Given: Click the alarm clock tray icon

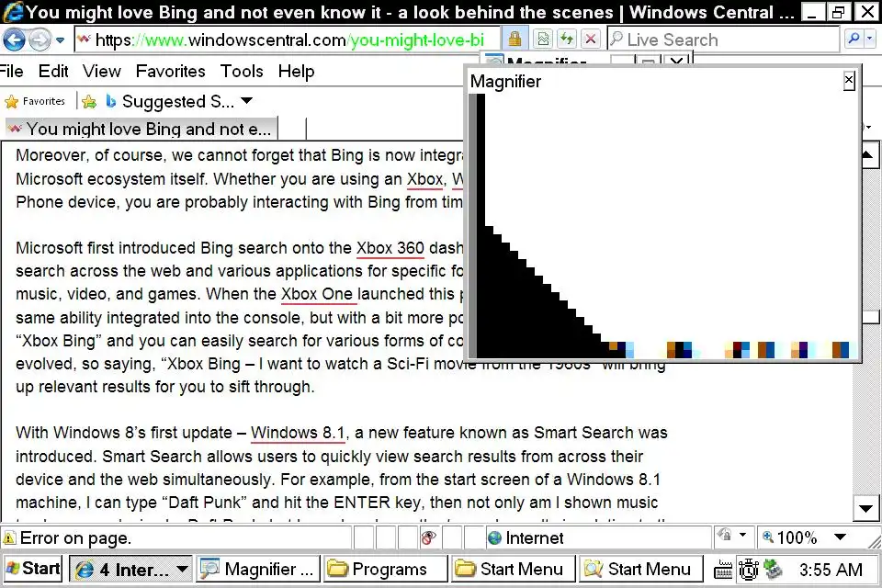Looking at the screenshot, I should point(748,570).
